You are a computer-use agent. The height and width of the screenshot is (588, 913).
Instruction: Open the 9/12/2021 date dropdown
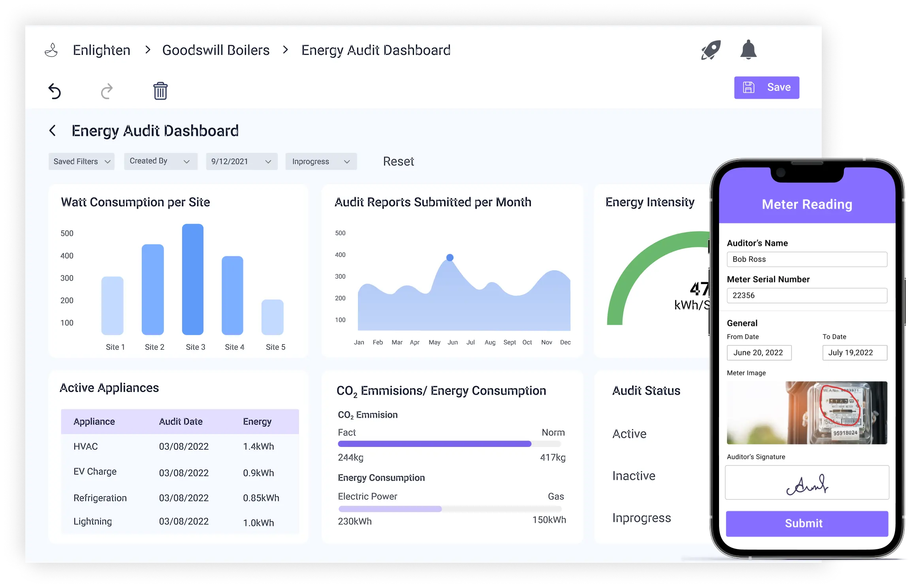(x=241, y=162)
